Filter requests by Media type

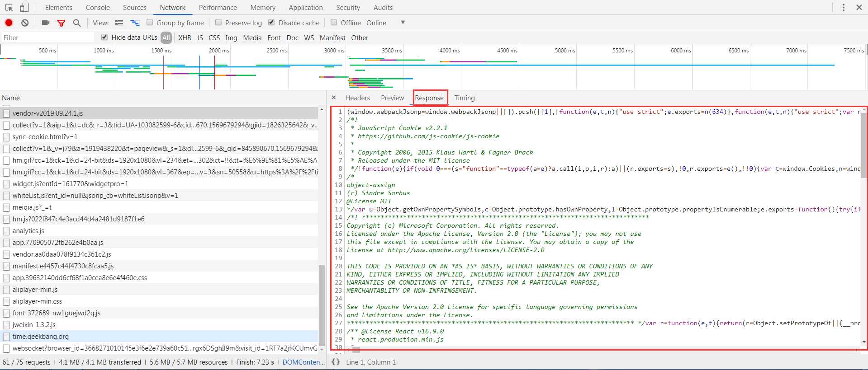click(252, 37)
